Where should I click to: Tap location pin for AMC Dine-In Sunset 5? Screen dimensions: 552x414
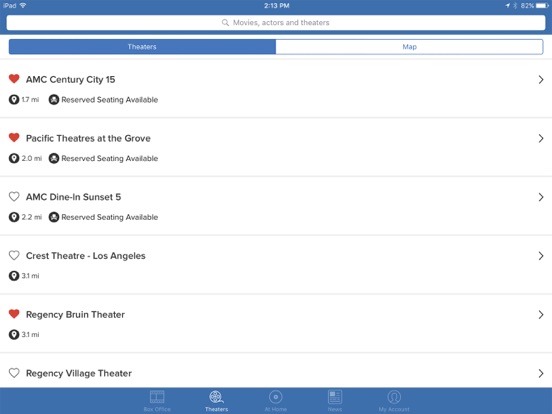coord(14,217)
